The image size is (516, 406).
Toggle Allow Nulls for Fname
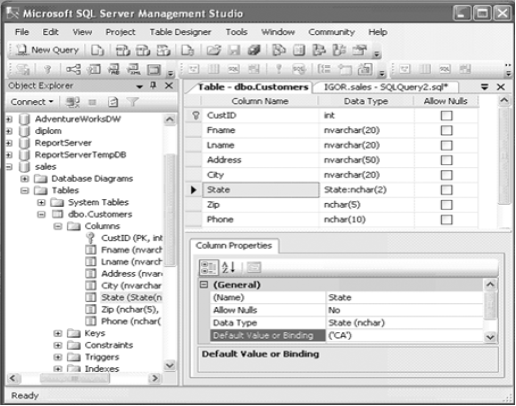point(446,130)
